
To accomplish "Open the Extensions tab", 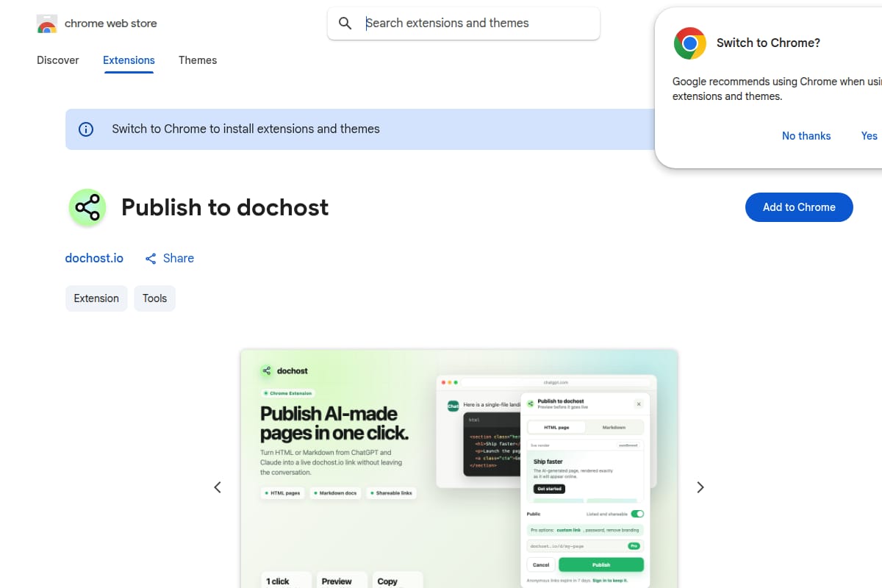I will (x=129, y=60).
